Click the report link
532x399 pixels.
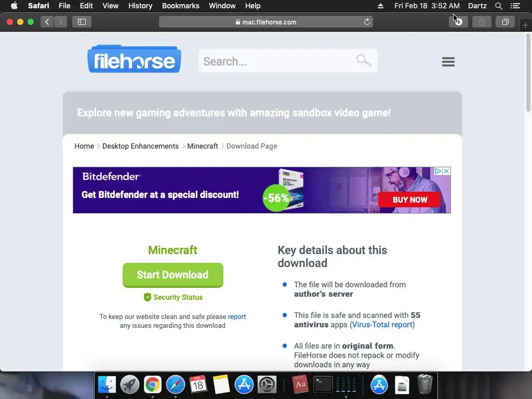pos(237,316)
